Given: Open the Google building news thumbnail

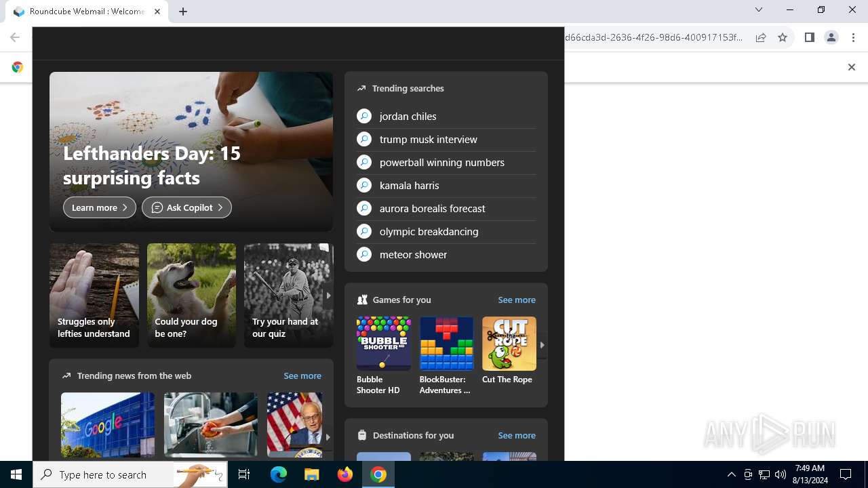Looking at the screenshot, I should click(108, 425).
